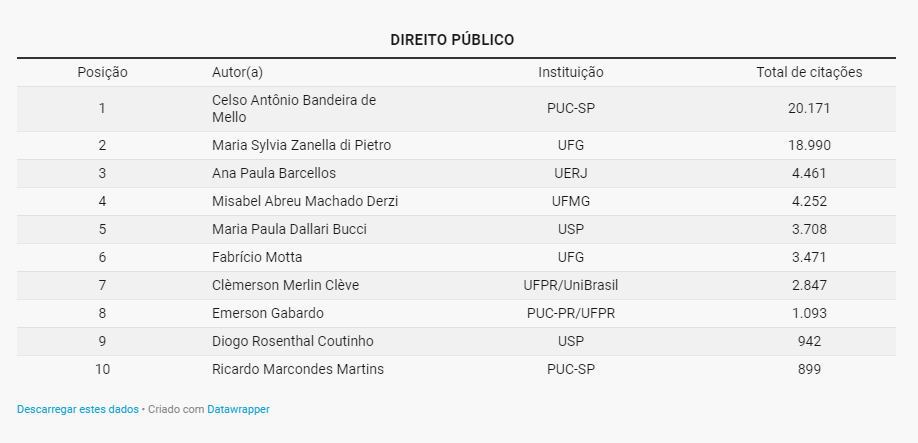The height and width of the screenshot is (443, 918).
Task: Select the UFPR/UniBrasil institution cell
Action: [x=571, y=286]
